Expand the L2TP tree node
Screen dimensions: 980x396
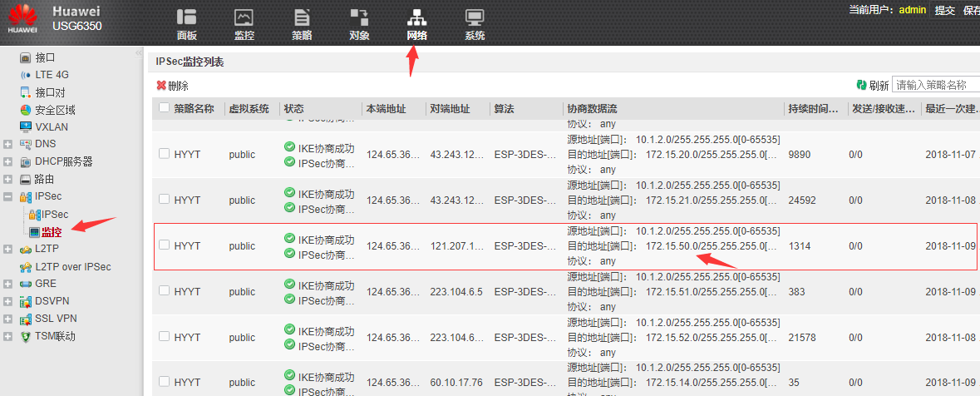[x=7, y=249]
